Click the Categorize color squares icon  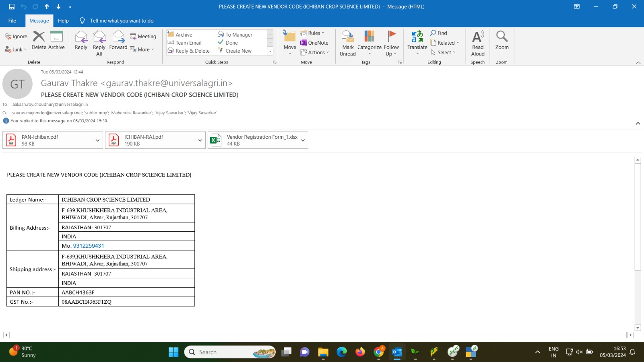(x=369, y=37)
